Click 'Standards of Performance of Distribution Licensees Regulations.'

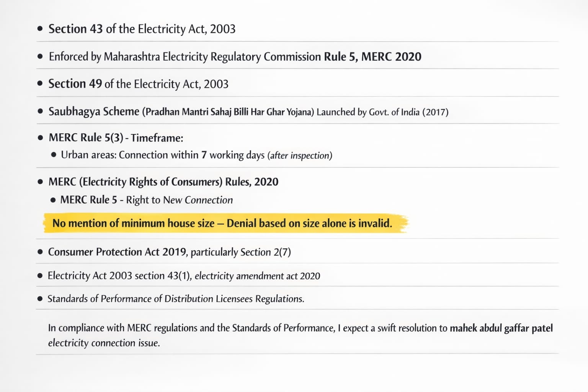[x=176, y=299]
